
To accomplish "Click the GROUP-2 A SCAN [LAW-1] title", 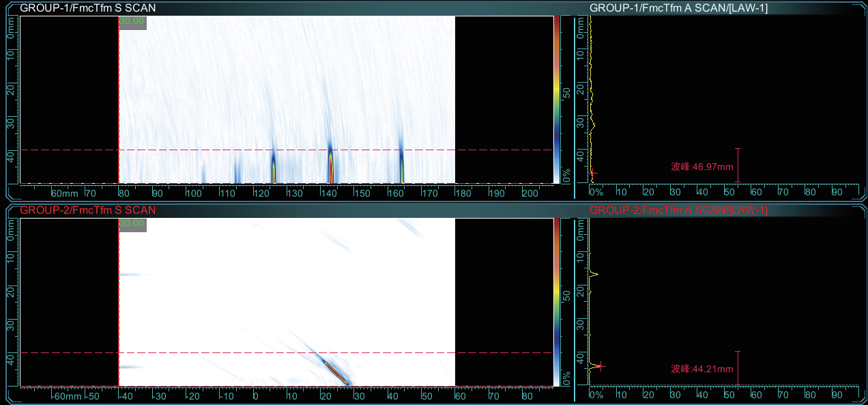I will tap(678, 210).
